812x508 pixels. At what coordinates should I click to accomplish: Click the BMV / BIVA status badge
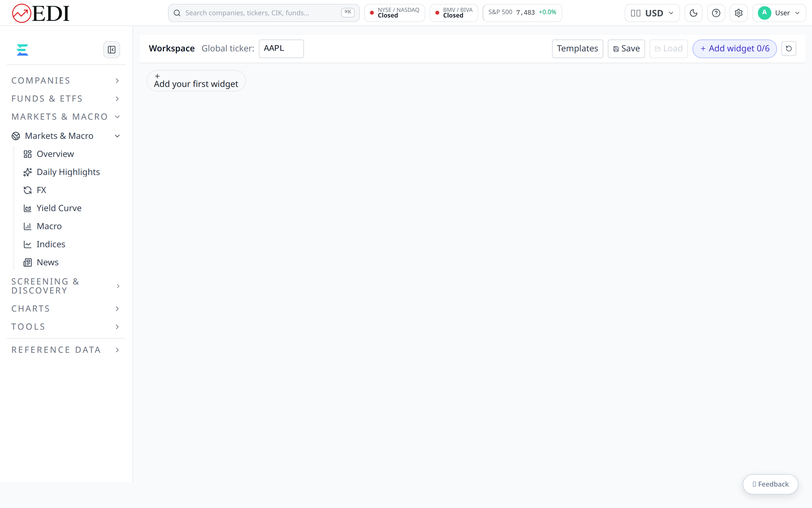454,13
